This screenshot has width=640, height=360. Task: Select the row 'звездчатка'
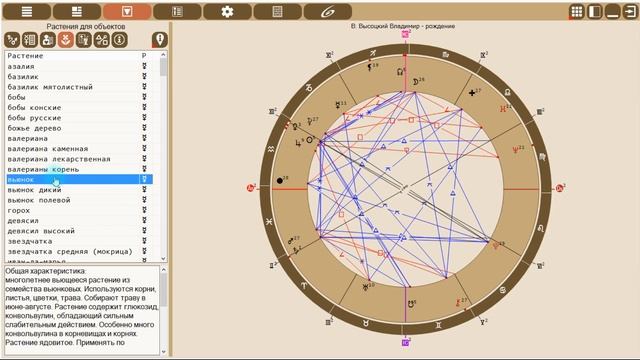click(80, 241)
